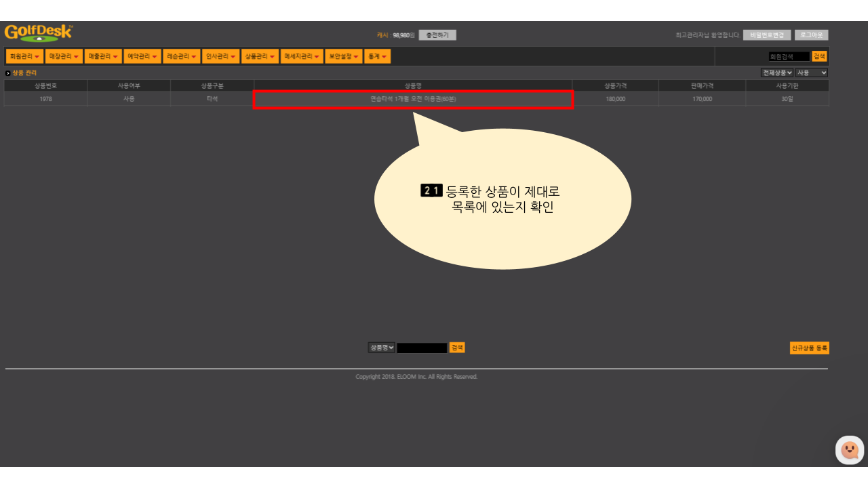Open the 전체상품 filter dropdown

point(777,73)
